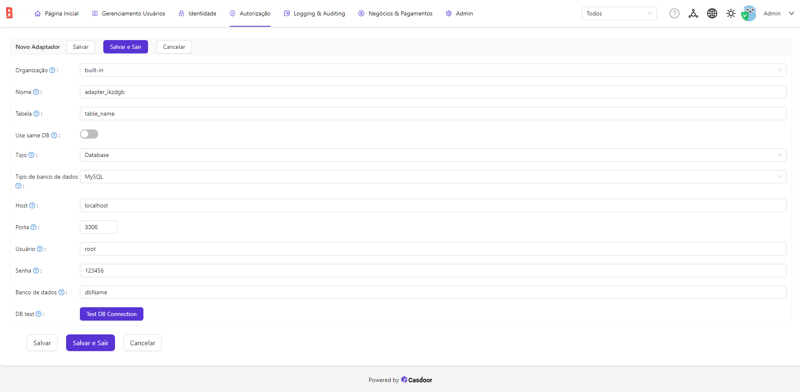Open the language globe icon
800x392 pixels.
point(712,14)
